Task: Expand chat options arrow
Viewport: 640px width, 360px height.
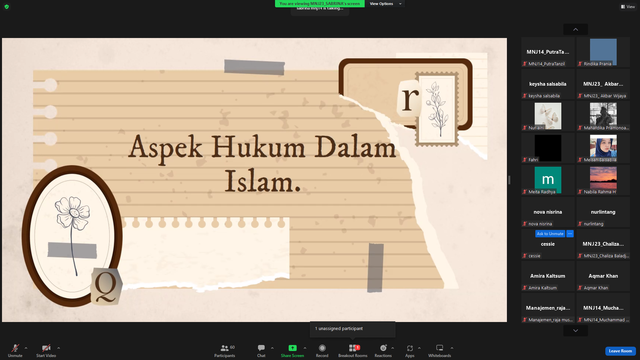Action: point(272,348)
